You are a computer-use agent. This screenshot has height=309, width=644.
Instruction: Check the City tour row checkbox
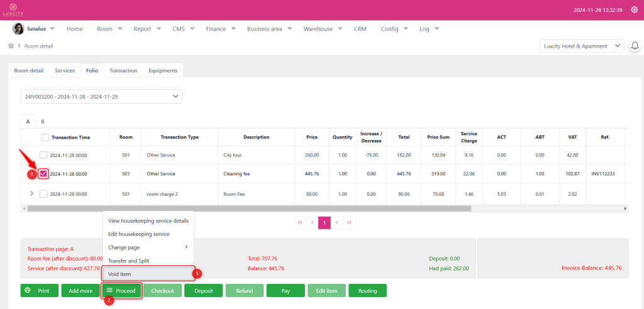[43, 155]
